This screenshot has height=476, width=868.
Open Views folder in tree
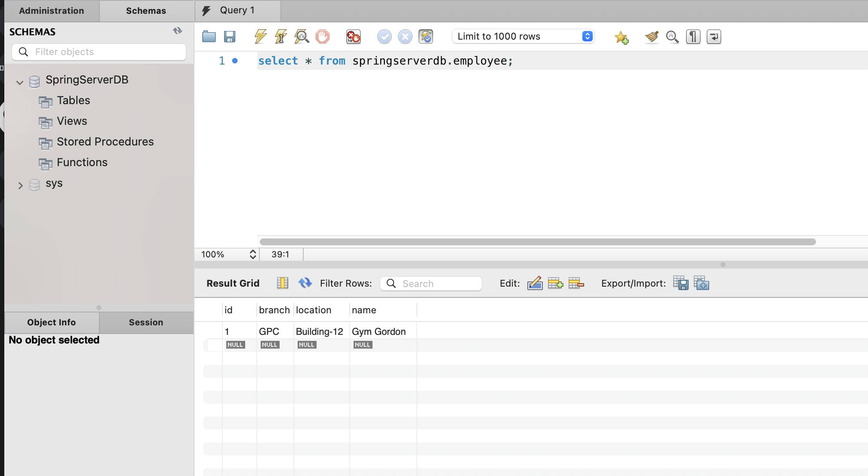click(x=72, y=121)
